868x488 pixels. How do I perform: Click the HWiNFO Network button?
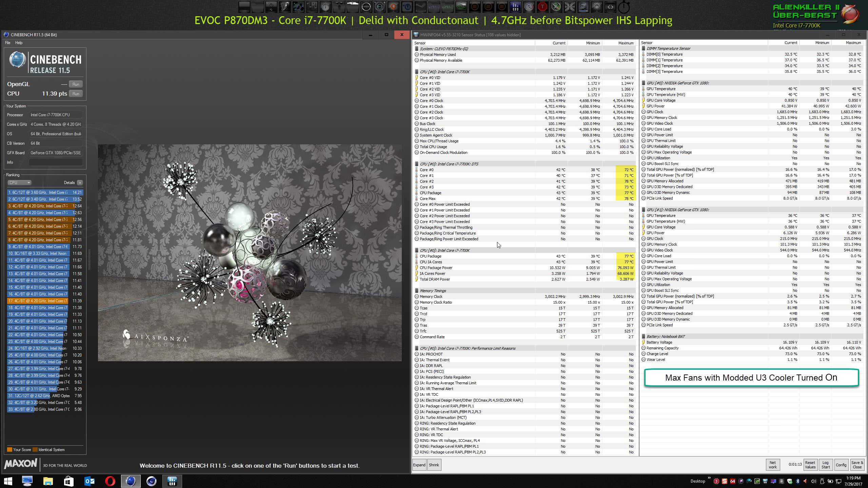772,465
